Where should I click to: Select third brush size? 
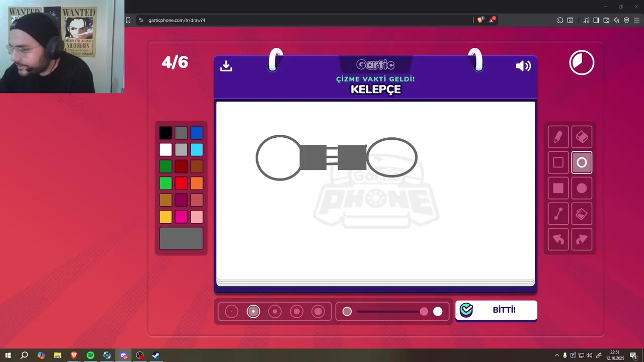(x=275, y=311)
